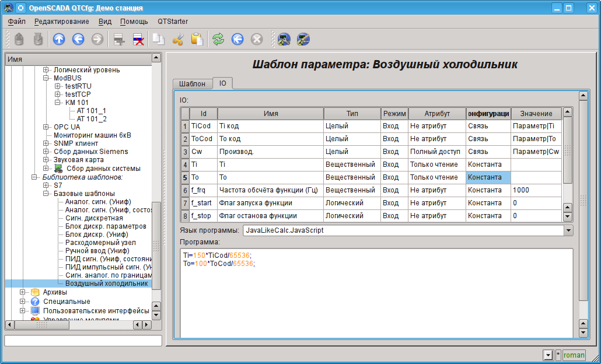Click into the program code text area

[376, 295]
